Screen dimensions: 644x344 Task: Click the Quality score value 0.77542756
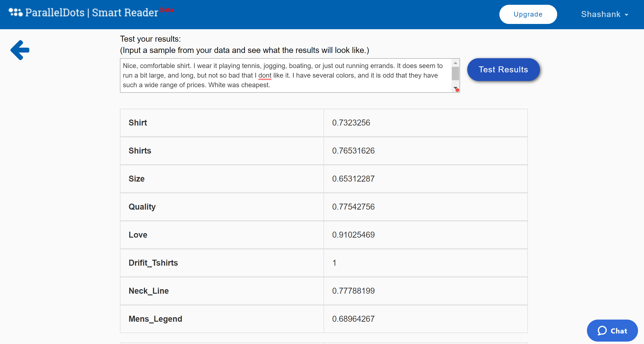[x=353, y=207]
